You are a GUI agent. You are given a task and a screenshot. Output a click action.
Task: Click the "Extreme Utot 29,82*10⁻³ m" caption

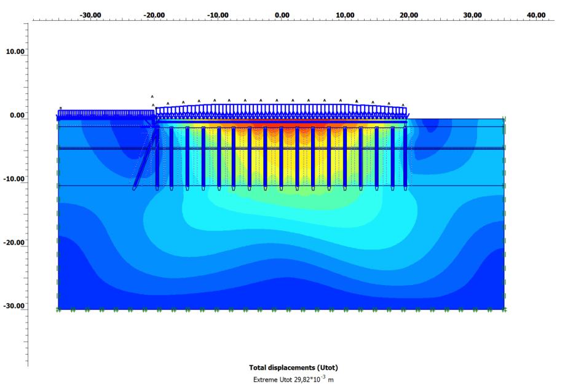click(293, 379)
